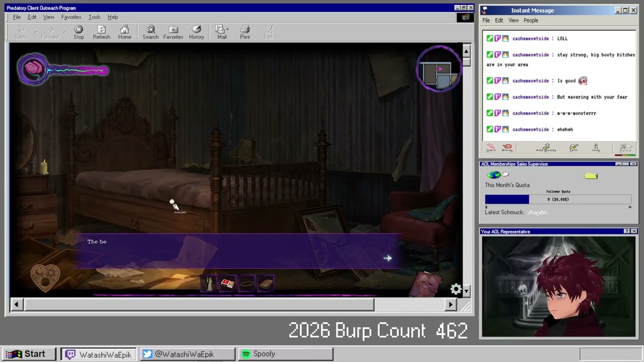644x362 pixels.
Task: Click the Send button in Instant Message
Action: point(625,148)
